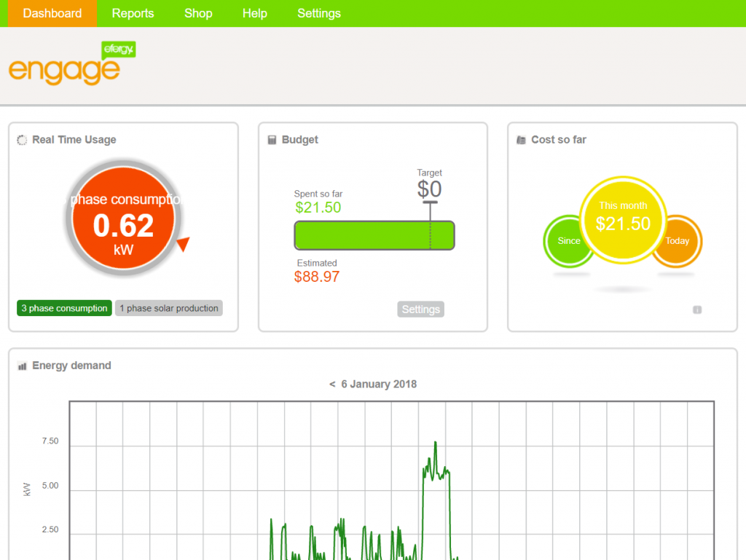
Task: Click the 7.50 y-axis label
Action: [x=50, y=441]
